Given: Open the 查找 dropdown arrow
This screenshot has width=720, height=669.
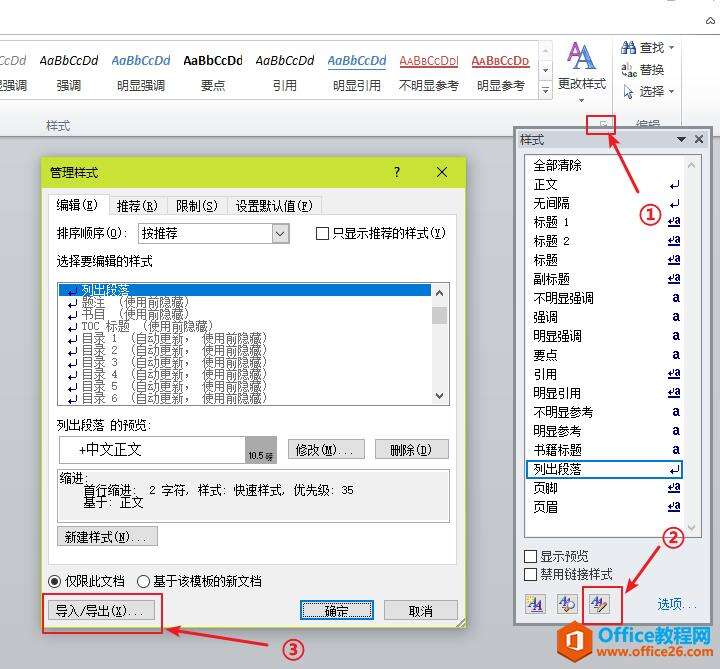Looking at the screenshot, I should 672,47.
